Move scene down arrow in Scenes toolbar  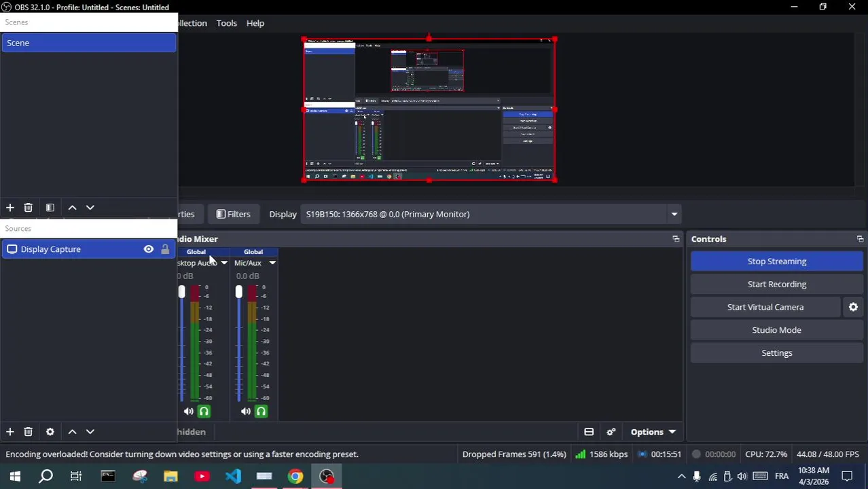pyautogui.click(x=90, y=208)
